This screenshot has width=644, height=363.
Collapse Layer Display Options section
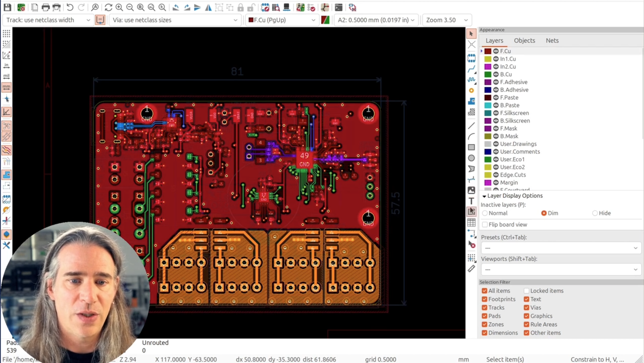tap(484, 196)
